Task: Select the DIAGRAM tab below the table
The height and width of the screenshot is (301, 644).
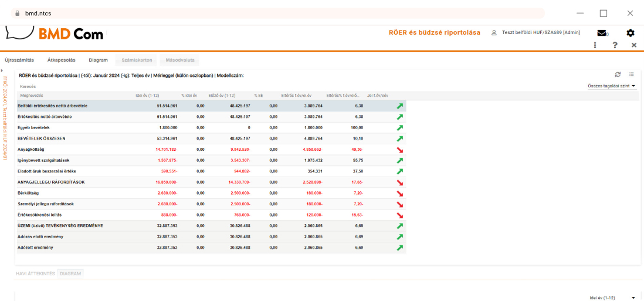Action: click(70, 273)
